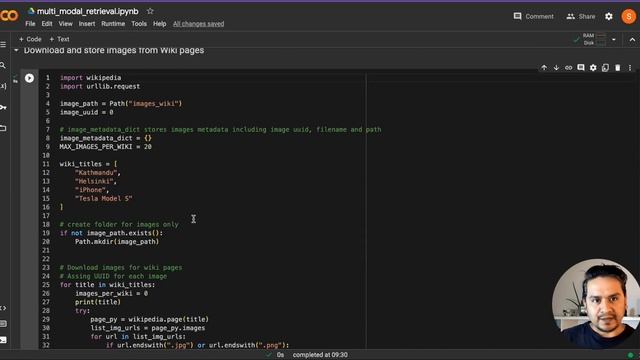Mirror cell in tab

(x=605, y=68)
